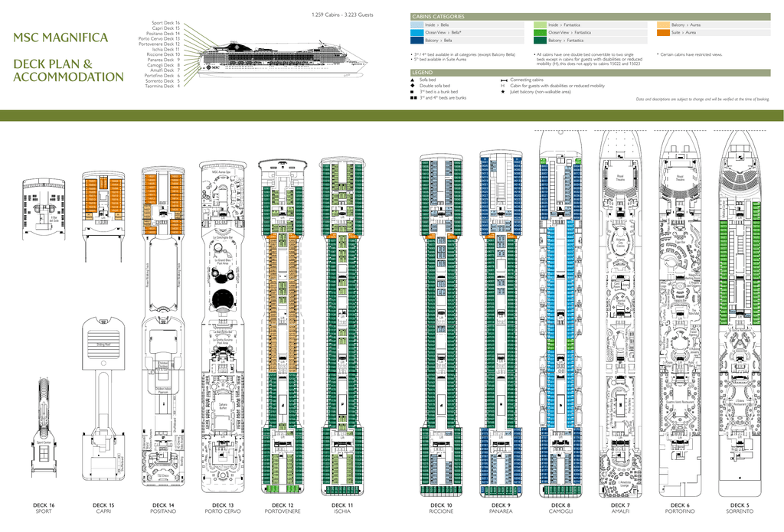Click the ship side profile illustration

283,60
